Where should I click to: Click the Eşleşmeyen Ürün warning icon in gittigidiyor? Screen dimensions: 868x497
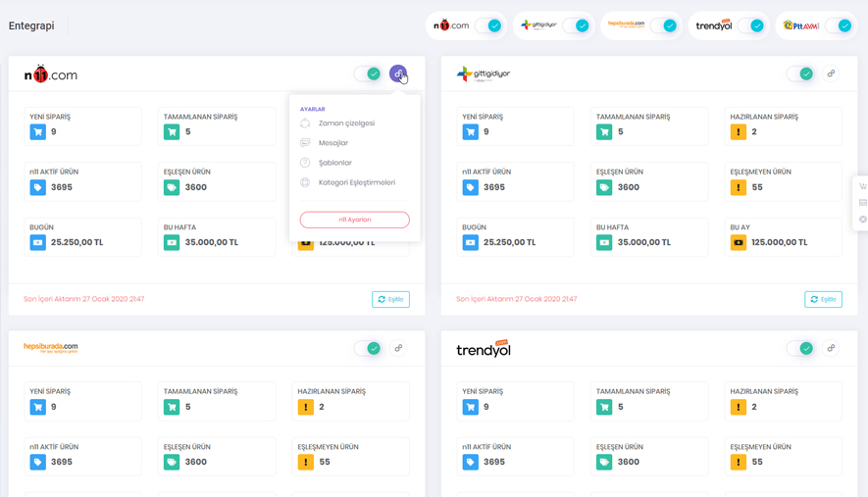point(739,187)
